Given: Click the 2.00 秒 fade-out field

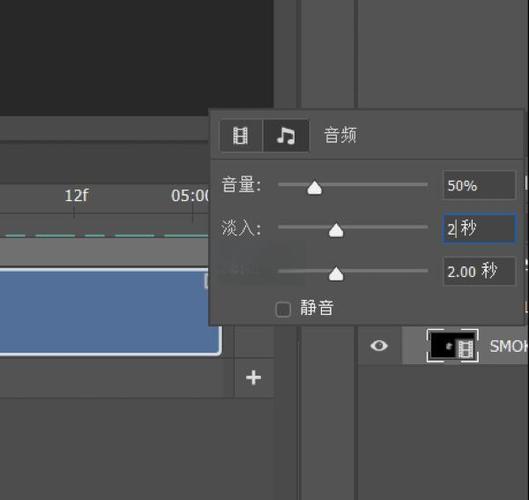Looking at the screenshot, I should coord(479,271).
